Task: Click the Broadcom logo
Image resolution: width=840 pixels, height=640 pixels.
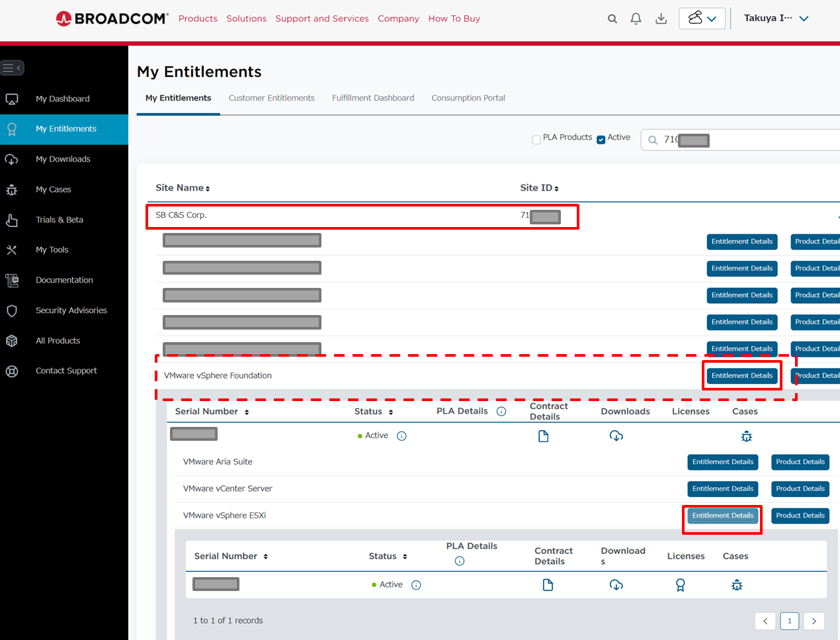Action: (112, 19)
